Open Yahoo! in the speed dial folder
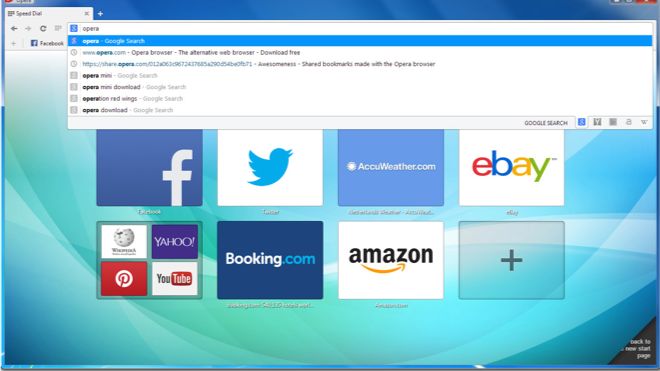 175,241
